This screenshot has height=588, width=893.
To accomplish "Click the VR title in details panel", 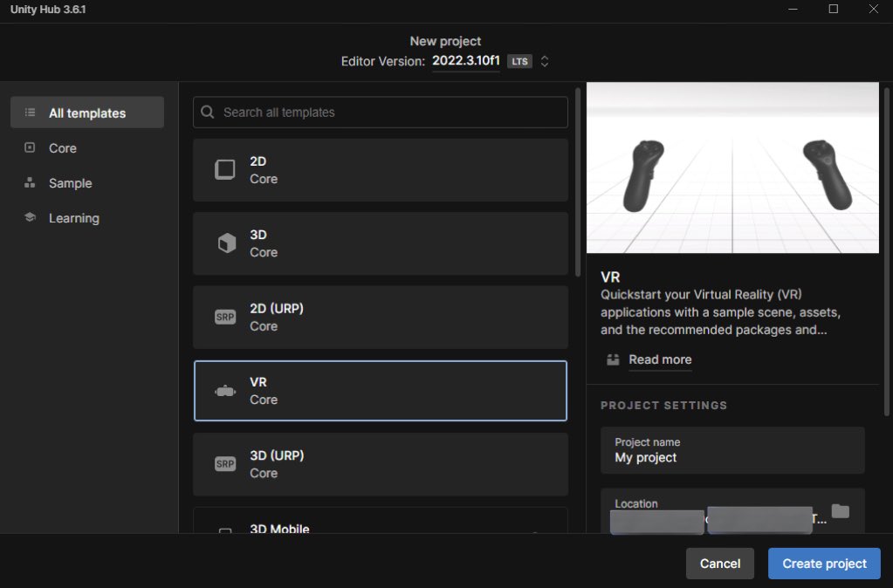I will pyautogui.click(x=610, y=277).
